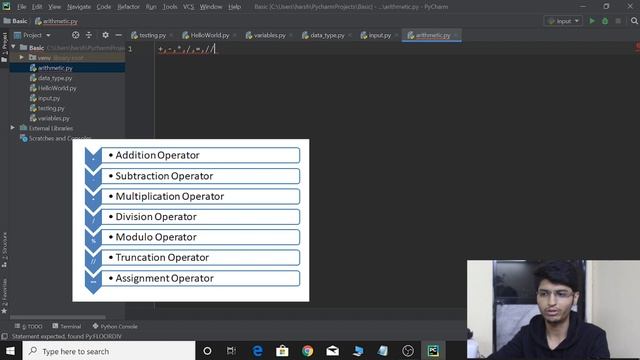Open Mail app from taskbar
640x360 pixels.
coord(333,351)
